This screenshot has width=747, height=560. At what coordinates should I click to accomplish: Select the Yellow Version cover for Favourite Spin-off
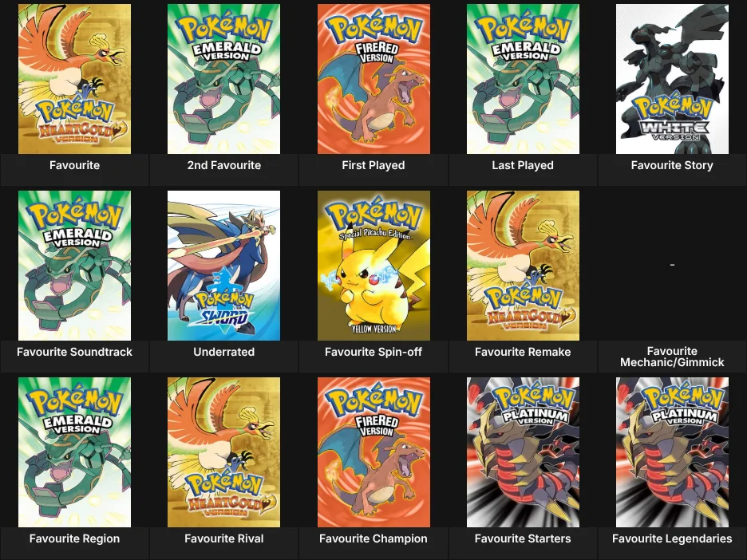coord(373,266)
